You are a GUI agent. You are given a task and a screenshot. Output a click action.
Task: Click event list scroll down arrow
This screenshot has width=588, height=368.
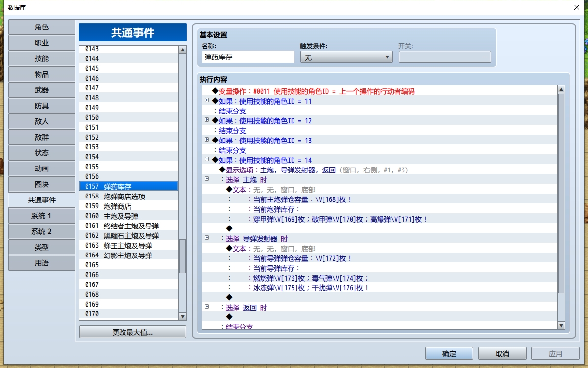(x=182, y=317)
